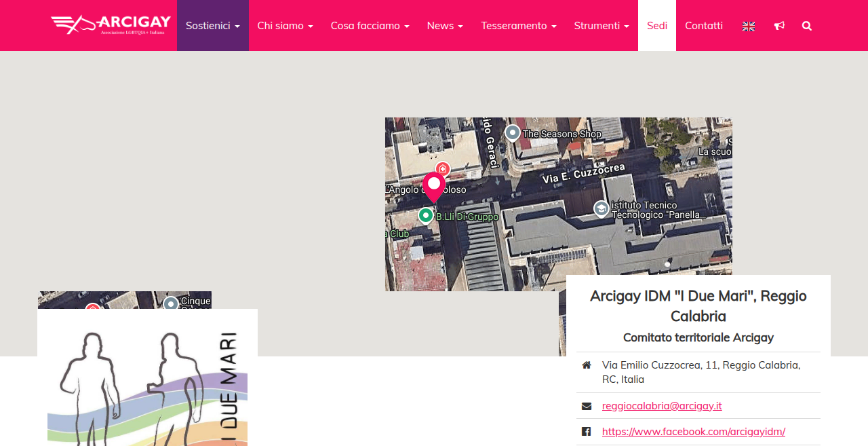Viewport: 868px width, 446px height.
Task: Go to the Sedi tab
Action: click(x=657, y=26)
